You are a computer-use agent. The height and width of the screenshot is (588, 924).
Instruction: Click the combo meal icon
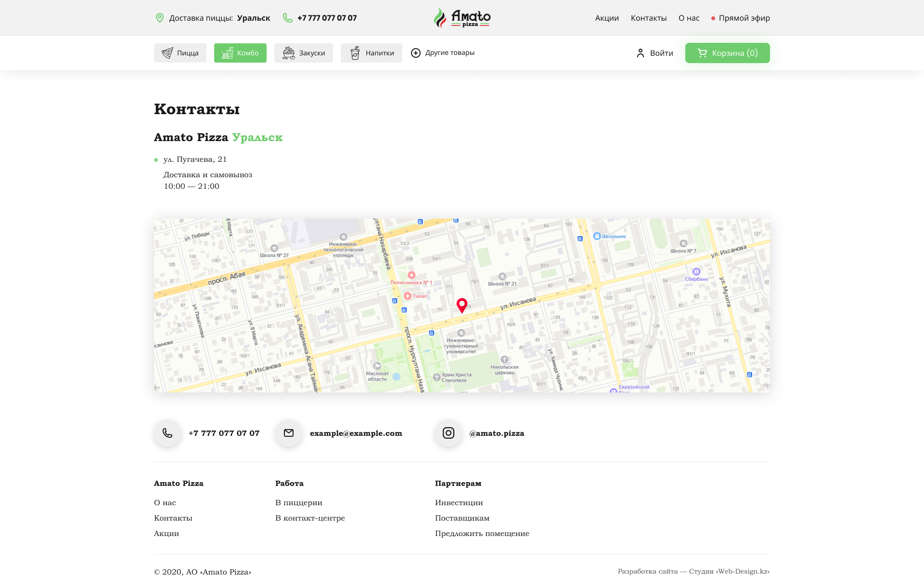click(228, 53)
